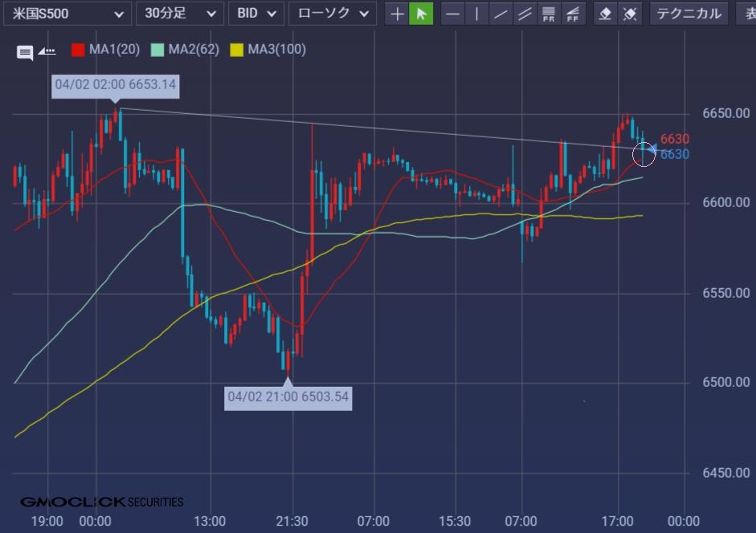The image size is (756, 533).
Task: Select the horizontal line drawing tool
Action: pyautogui.click(x=453, y=14)
